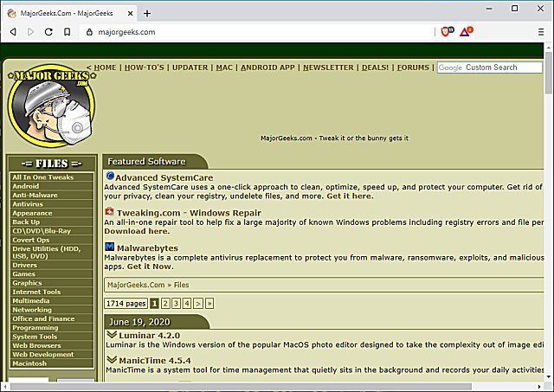Bookmark this page with the bookmark icon
This screenshot has height=392, width=554.
68,32
